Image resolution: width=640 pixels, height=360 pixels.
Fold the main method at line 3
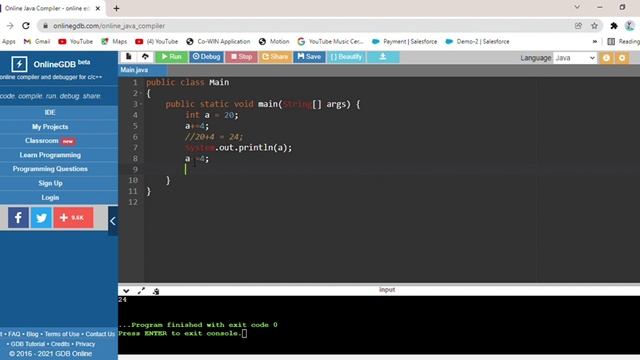click(141, 104)
